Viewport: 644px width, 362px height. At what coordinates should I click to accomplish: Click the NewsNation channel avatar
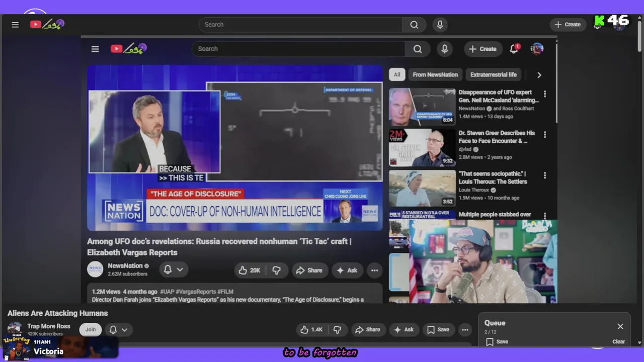click(x=95, y=269)
